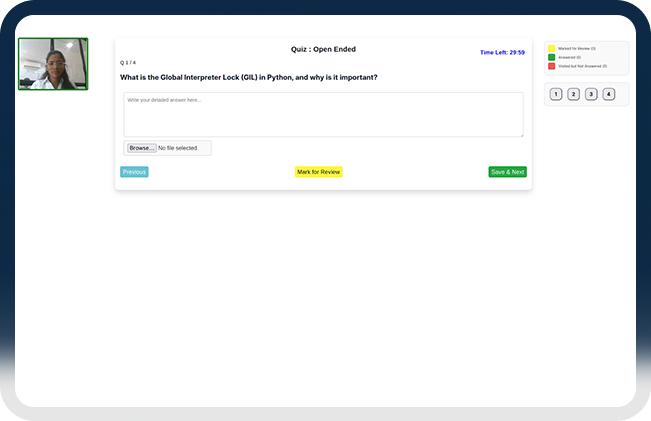Click the green Answered legend swatch
The image size is (651, 421).
(x=551, y=57)
